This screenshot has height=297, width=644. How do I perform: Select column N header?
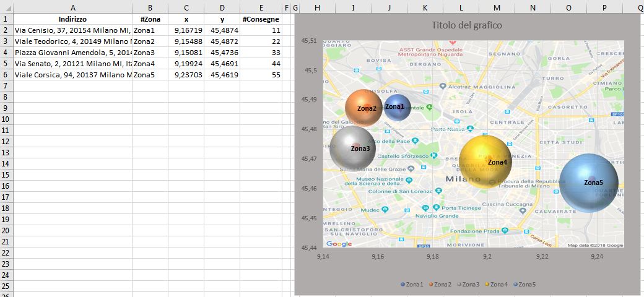point(533,7)
